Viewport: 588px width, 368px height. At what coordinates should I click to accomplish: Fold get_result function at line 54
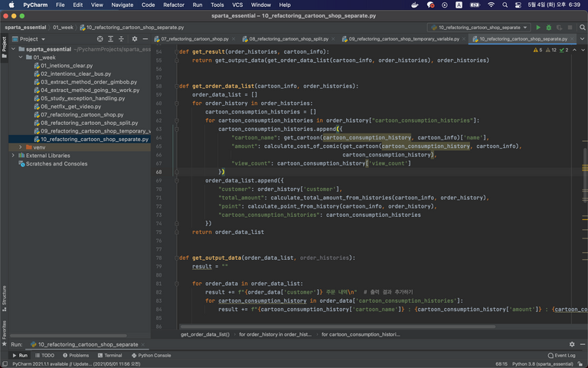click(176, 51)
